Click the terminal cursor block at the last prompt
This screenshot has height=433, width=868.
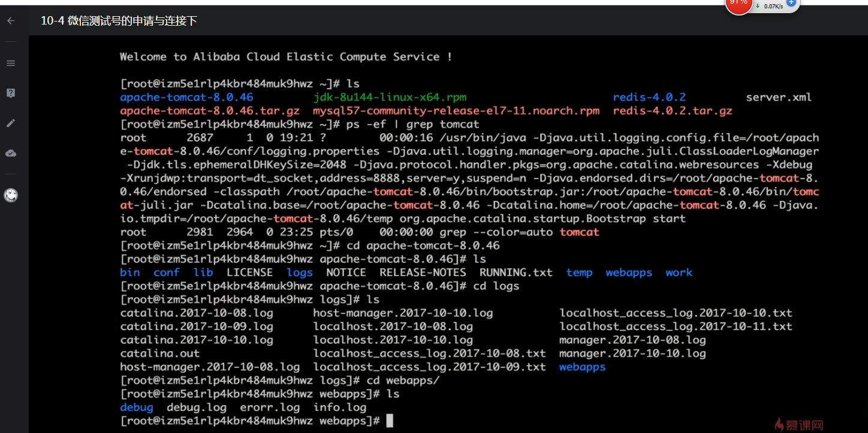[390, 421]
